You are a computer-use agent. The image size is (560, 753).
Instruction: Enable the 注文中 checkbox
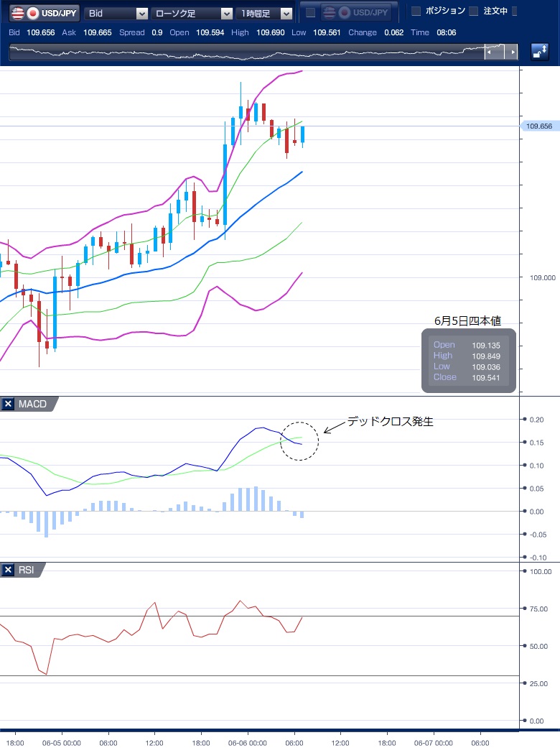tap(473, 11)
